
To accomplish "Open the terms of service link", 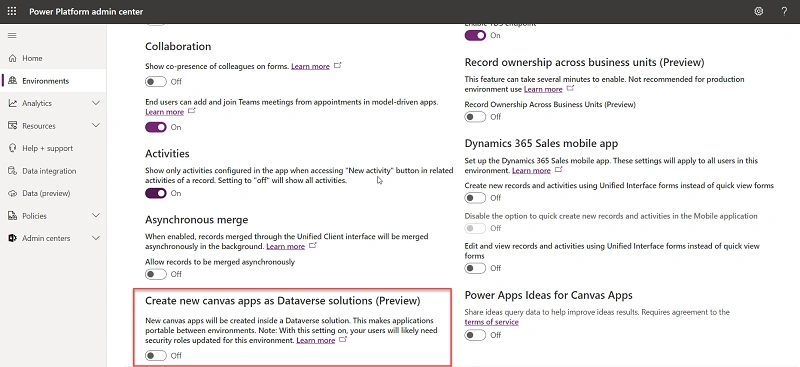I will click(x=491, y=322).
